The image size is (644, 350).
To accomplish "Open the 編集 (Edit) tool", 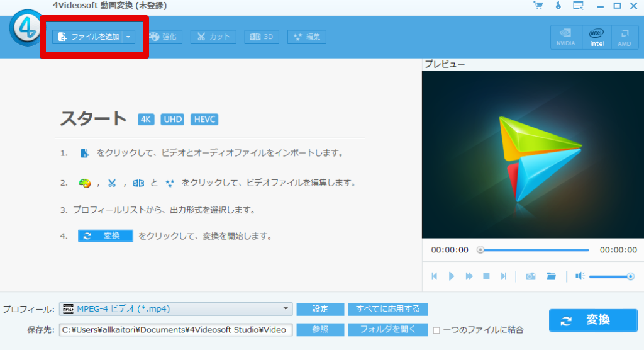I will (x=307, y=37).
